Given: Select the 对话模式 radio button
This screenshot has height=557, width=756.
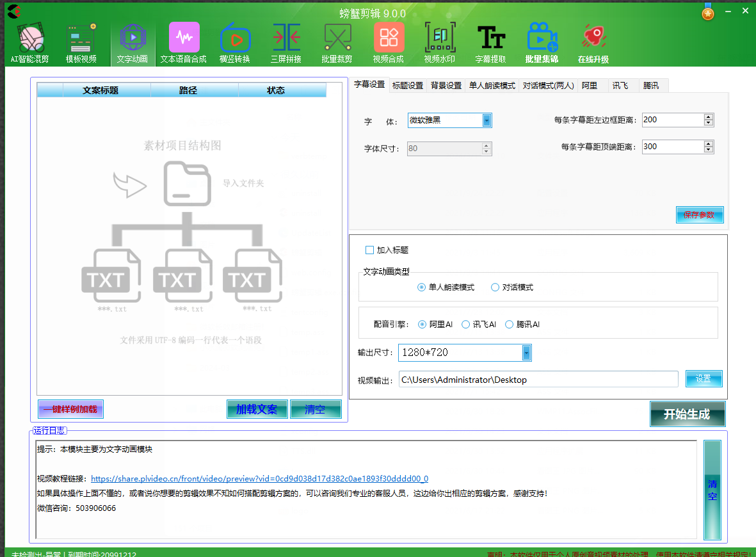Looking at the screenshot, I should [495, 287].
